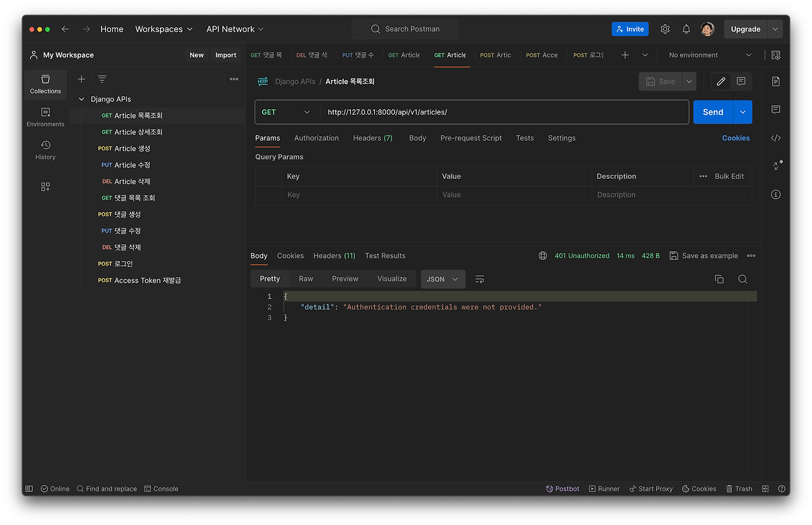The height and width of the screenshot is (525, 812).
Task: Open the help icon in status bar
Action: (782, 489)
